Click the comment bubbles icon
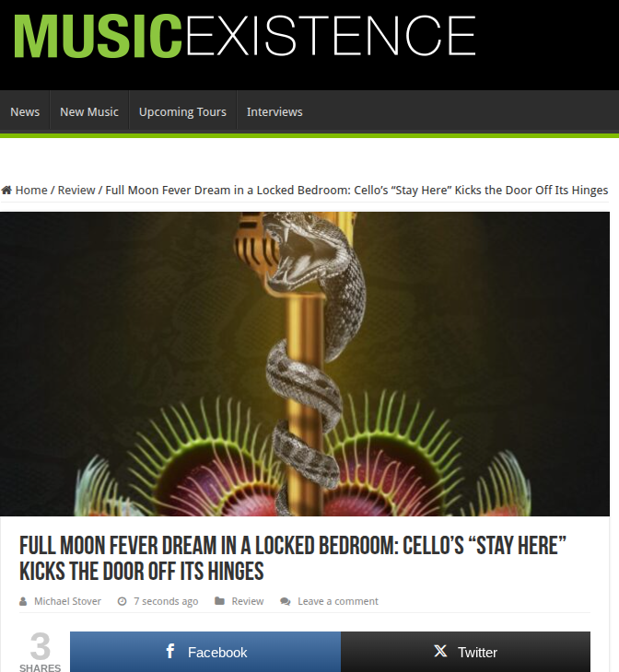This screenshot has height=672, width=619. pos(286,602)
